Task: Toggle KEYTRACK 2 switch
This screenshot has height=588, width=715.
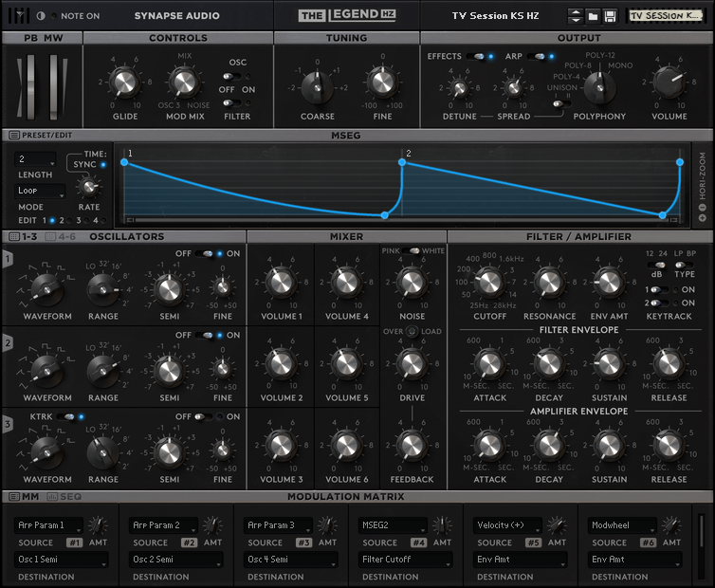Action: click(x=659, y=303)
